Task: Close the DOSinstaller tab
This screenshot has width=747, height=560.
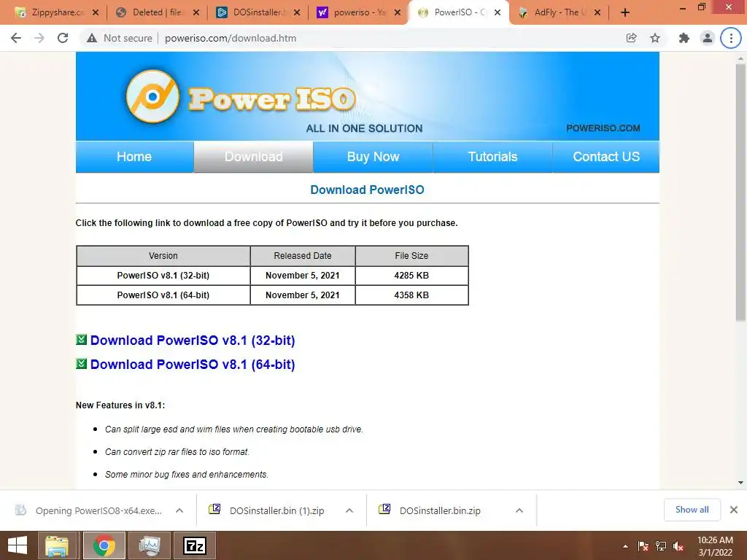Action: click(x=297, y=13)
